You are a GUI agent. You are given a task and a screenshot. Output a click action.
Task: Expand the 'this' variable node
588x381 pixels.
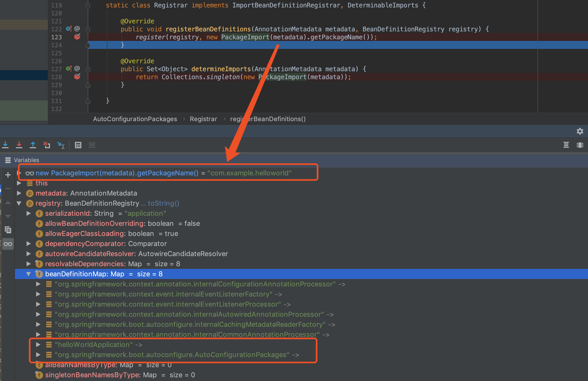point(19,183)
